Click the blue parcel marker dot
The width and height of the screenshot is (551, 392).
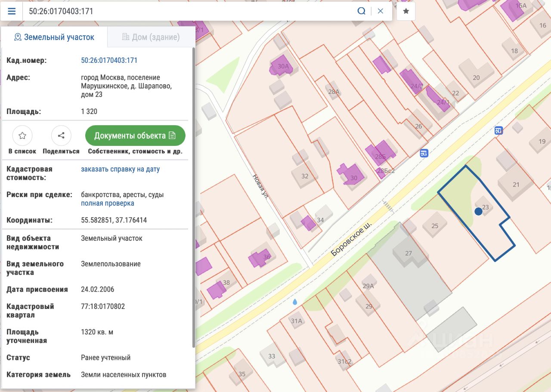point(478,211)
